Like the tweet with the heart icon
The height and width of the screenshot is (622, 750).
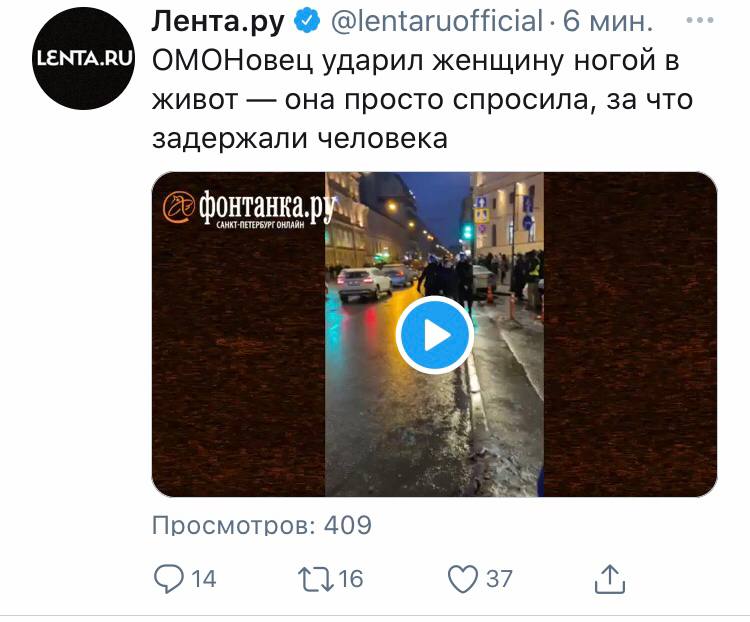tap(463, 578)
